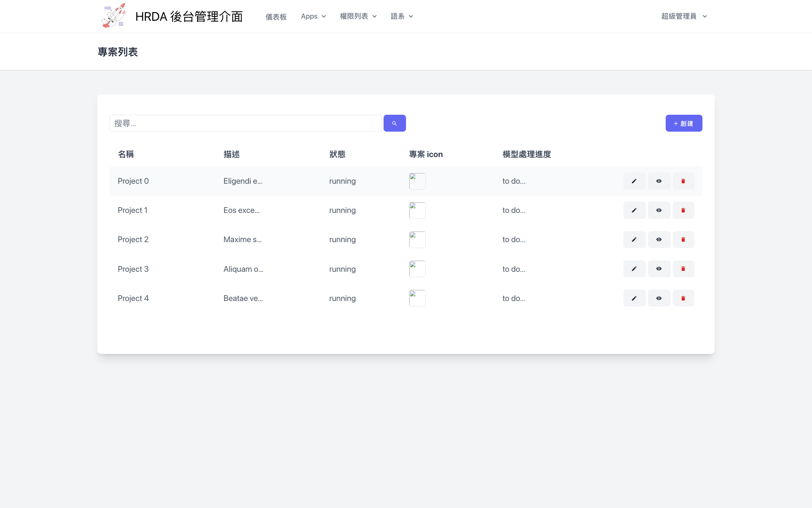Screen dimensions: 812x508
Task: Delete Project 4 with trash icon
Action: 683,298
